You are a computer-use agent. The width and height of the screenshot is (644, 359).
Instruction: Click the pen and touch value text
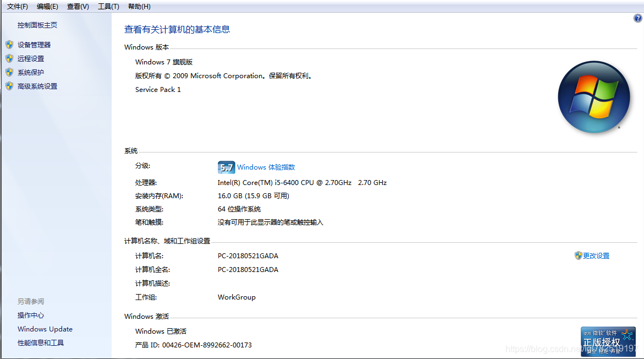tap(271, 222)
